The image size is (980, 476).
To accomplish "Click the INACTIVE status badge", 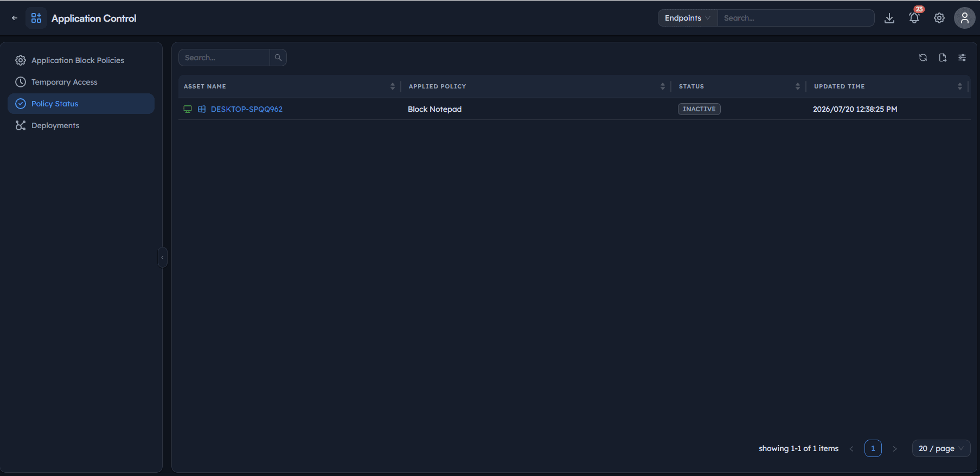I will [699, 109].
